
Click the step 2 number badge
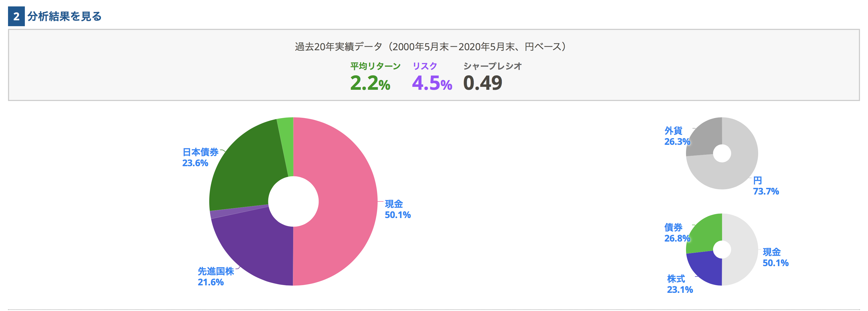coord(16,16)
